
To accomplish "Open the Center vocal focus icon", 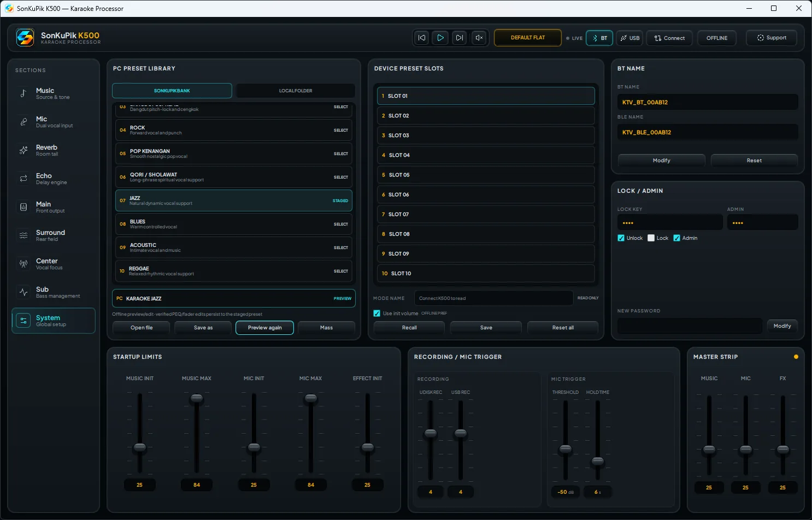I will point(23,264).
